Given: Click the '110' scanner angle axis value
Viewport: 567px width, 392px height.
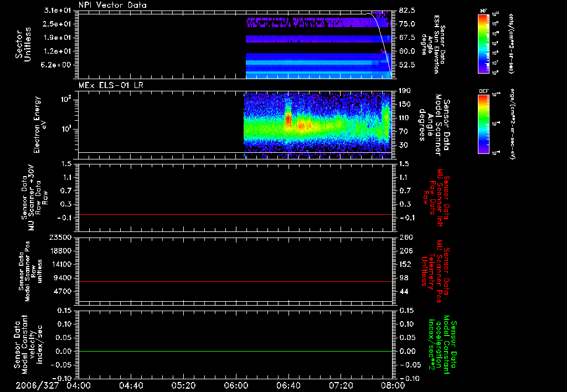Looking at the screenshot, I should (405, 118).
